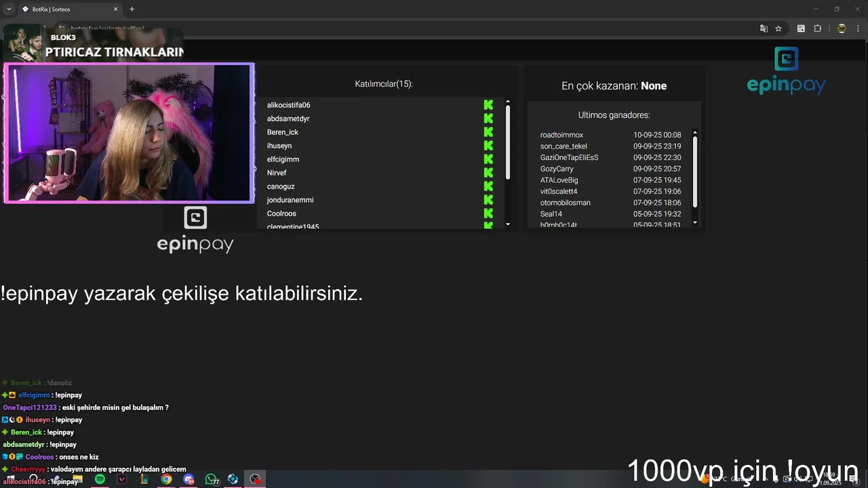Open the recording app taskbar icon

(x=255, y=479)
